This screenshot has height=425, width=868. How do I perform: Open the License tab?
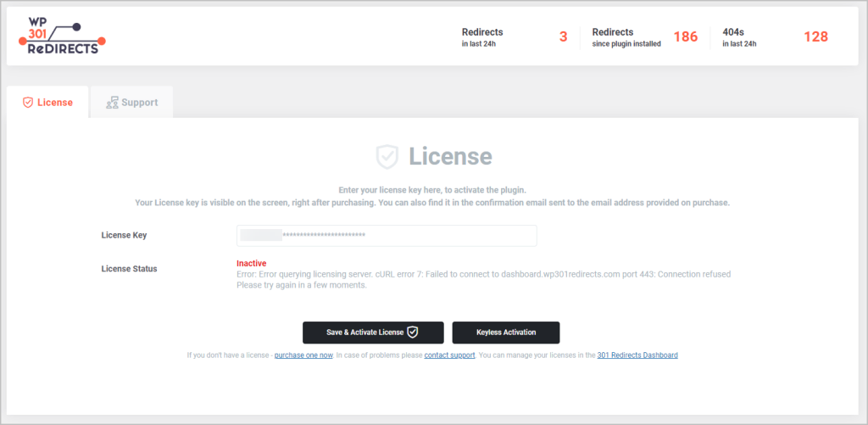[x=47, y=103]
